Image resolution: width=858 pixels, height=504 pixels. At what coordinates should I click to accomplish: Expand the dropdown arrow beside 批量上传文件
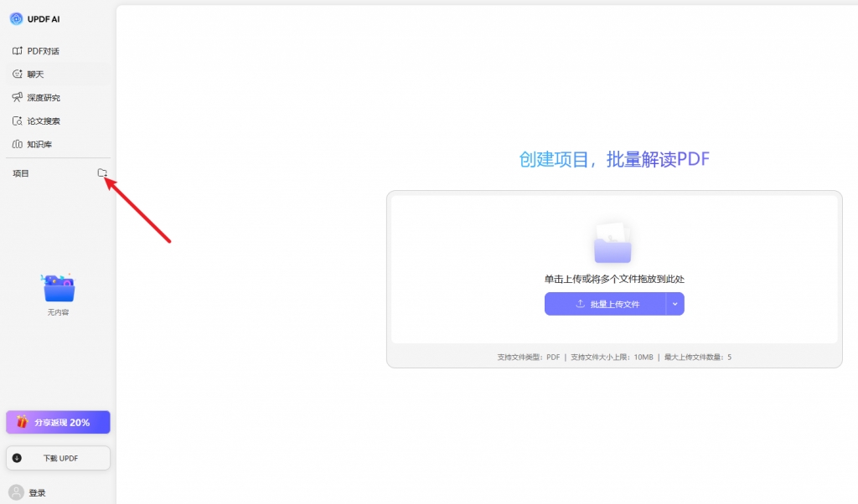pos(675,304)
